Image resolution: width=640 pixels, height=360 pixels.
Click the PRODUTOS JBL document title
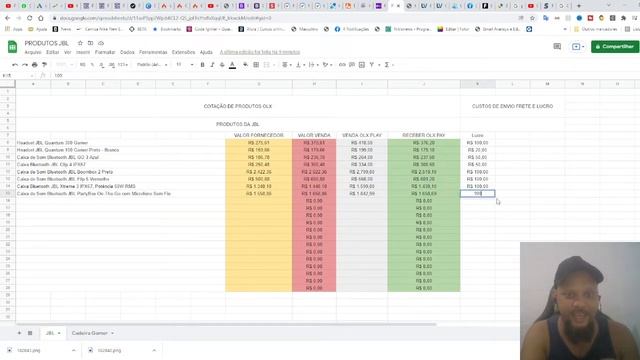coord(47,43)
